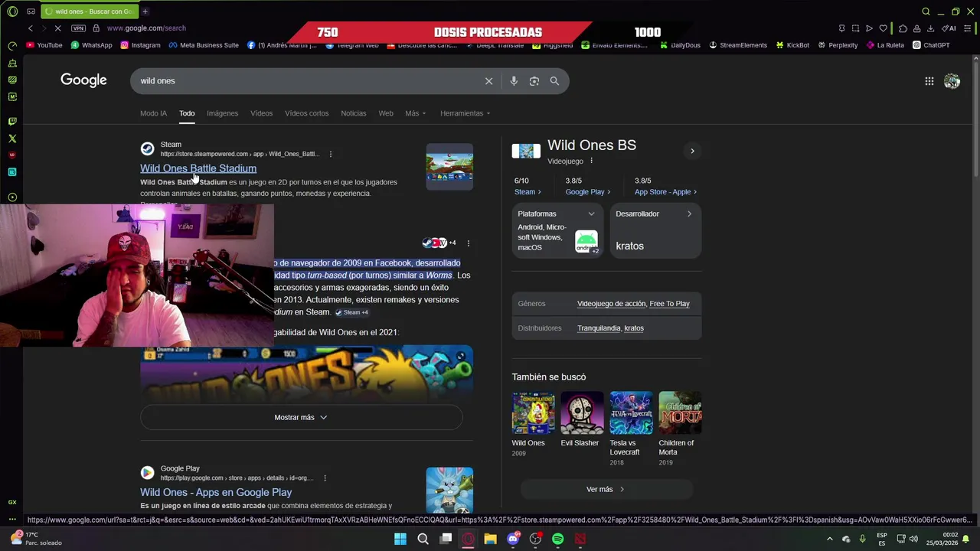Select the Web search tab
The width and height of the screenshot is (980, 551).
pos(386,113)
